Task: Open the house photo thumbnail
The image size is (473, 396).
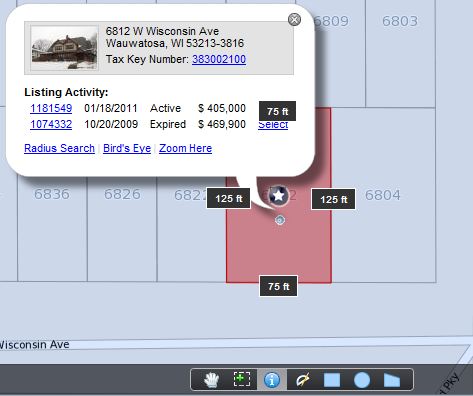Action: pos(64,48)
